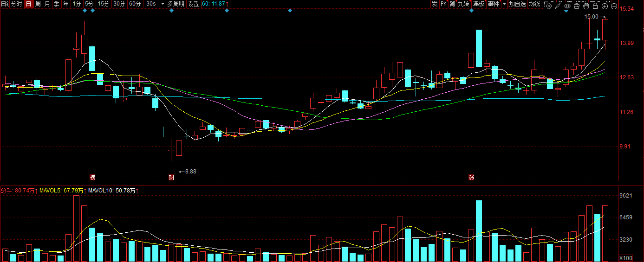Click diamond event marker above the 涨 label
This screenshot has height=262, width=644.
(x=471, y=11)
